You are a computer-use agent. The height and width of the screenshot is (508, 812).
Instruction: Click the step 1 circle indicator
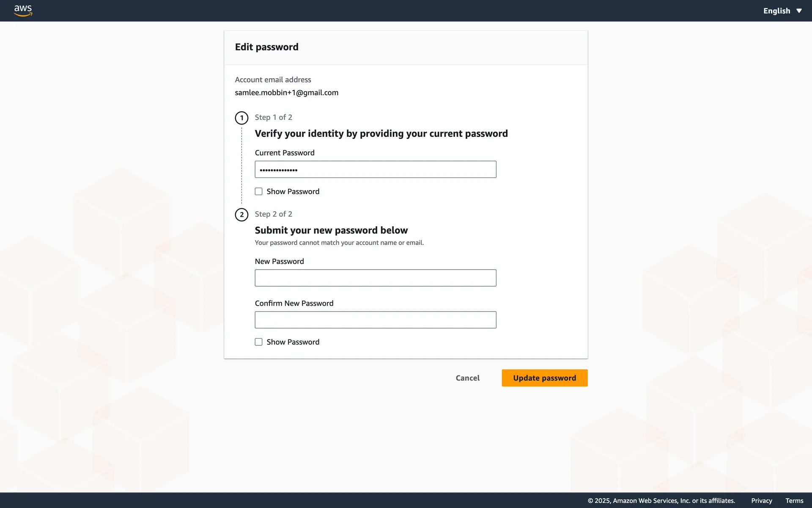pyautogui.click(x=241, y=118)
